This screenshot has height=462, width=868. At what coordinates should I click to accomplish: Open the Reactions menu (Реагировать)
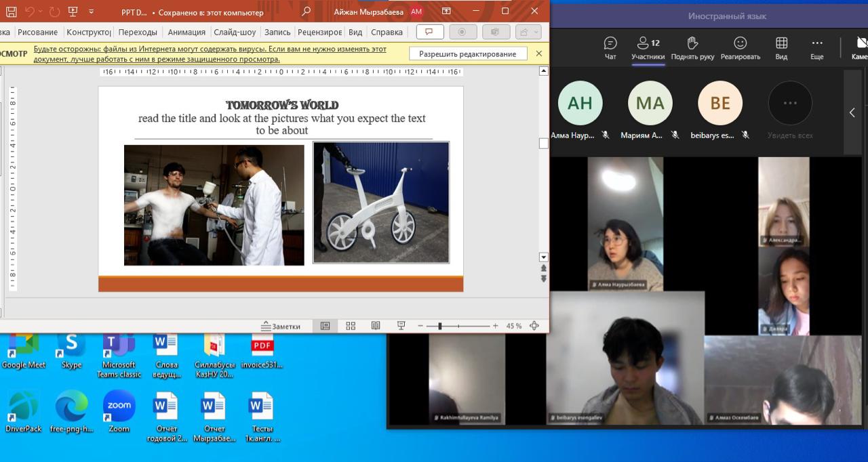click(x=741, y=49)
